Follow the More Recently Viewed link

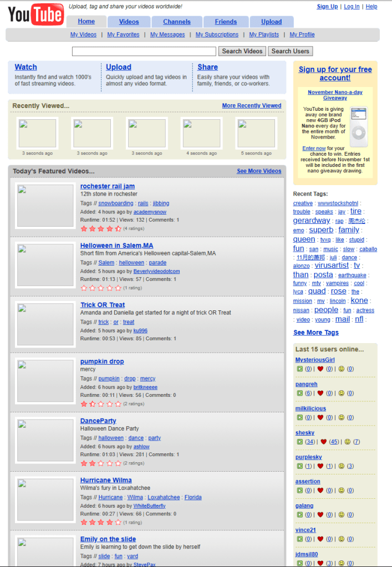click(251, 105)
